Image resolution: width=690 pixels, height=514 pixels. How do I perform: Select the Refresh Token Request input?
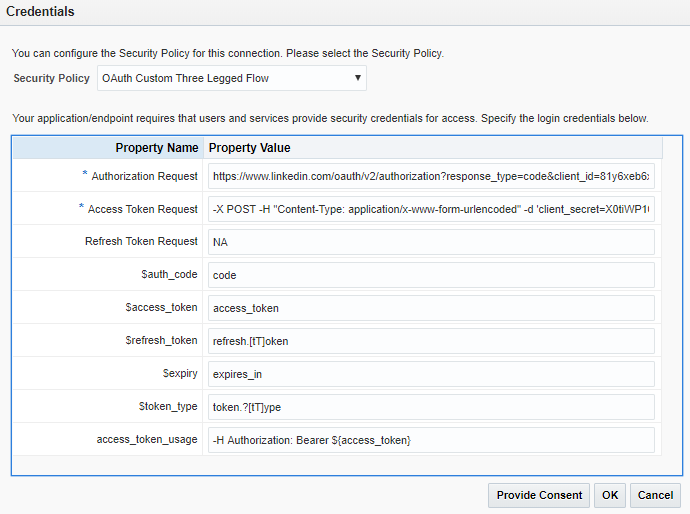click(432, 242)
